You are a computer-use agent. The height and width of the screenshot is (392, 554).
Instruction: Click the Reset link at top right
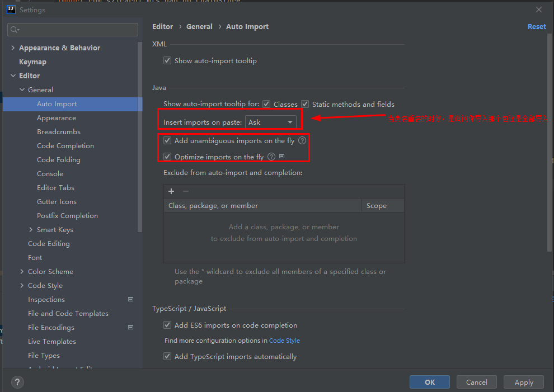click(x=537, y=26)
